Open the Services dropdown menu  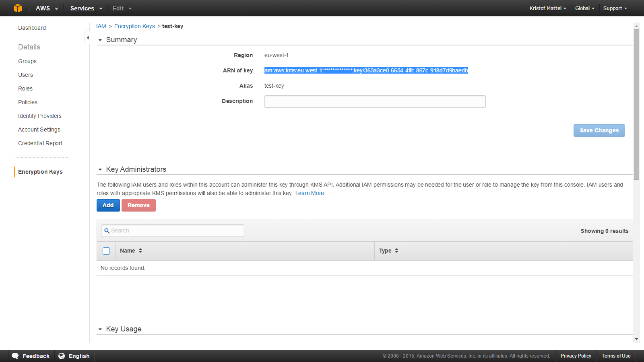point(87,8)
